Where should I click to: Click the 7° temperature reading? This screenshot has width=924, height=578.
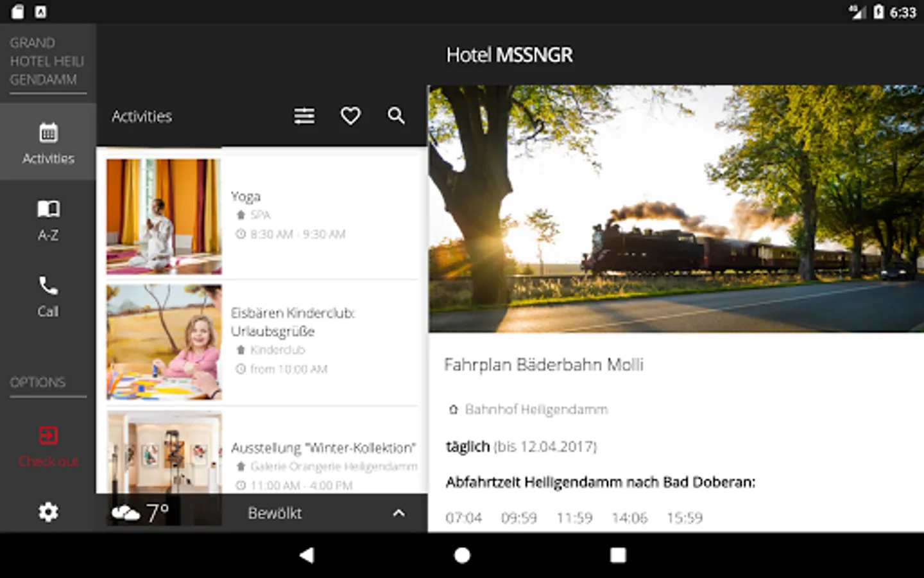157,513
